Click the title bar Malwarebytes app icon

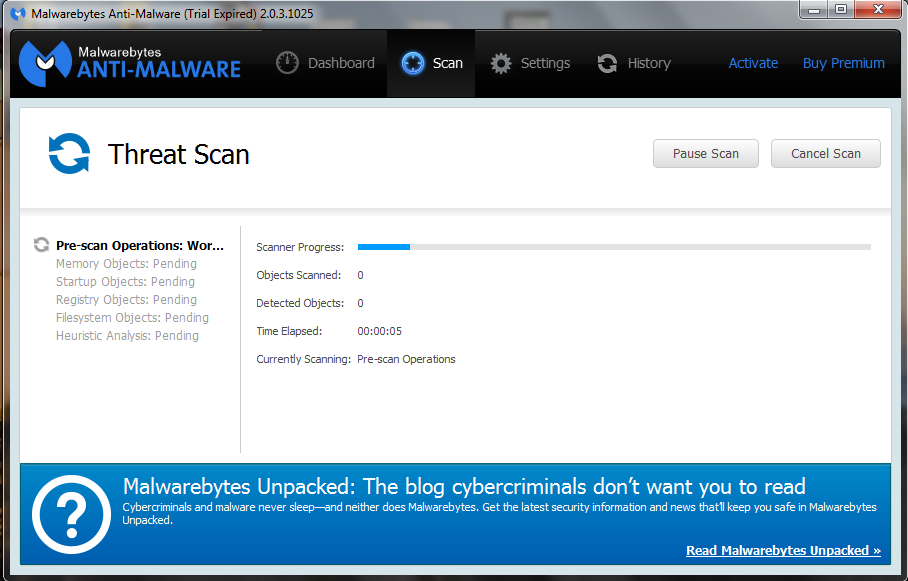(x=17, y=11)
